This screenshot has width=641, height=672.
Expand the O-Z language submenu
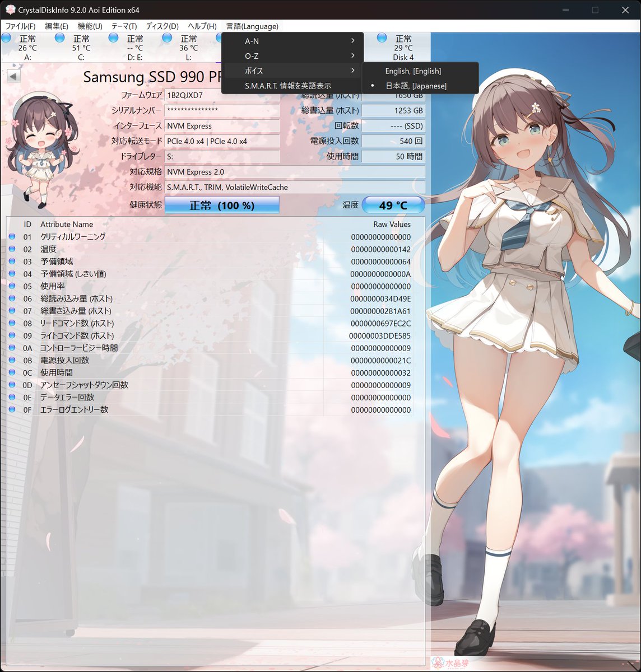click(x=292, y=56)
